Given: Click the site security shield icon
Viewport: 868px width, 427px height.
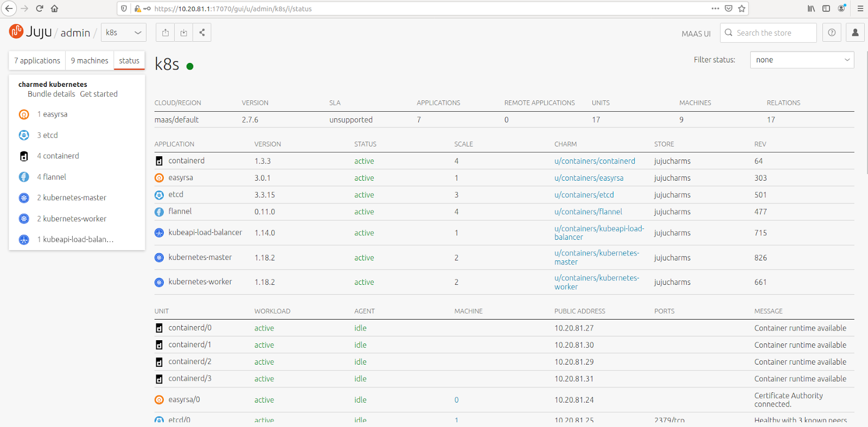Looking at the screenshot, I should pos(124,9).
